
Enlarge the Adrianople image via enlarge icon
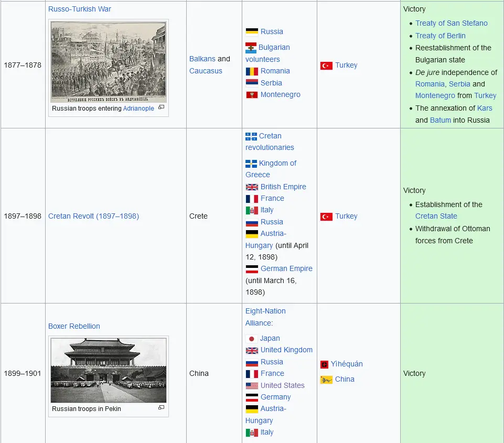click(x=162, y=107)
